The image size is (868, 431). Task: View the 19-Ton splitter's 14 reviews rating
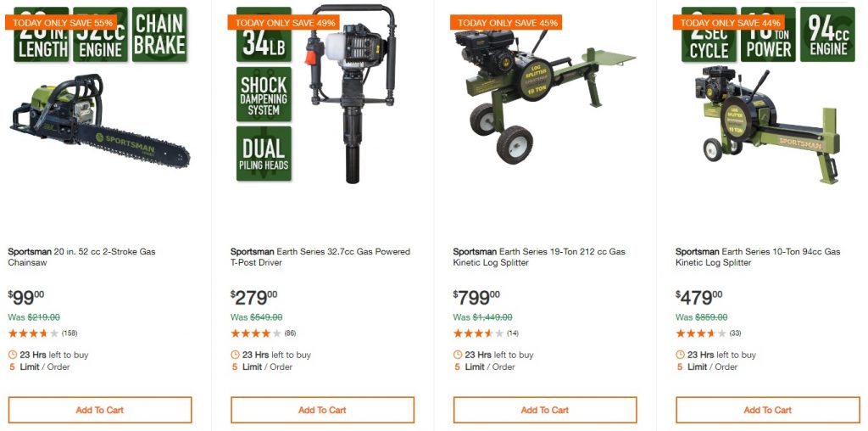pyautogui.click(x=486, y=333)
